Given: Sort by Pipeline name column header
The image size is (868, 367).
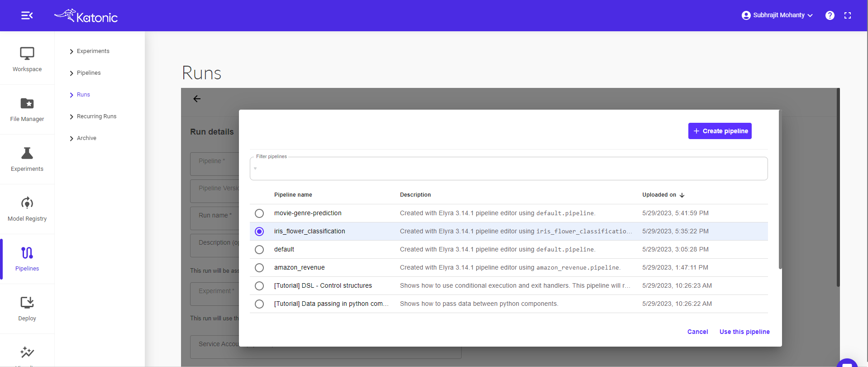Looking at the screenshot, I should (293, 195).
